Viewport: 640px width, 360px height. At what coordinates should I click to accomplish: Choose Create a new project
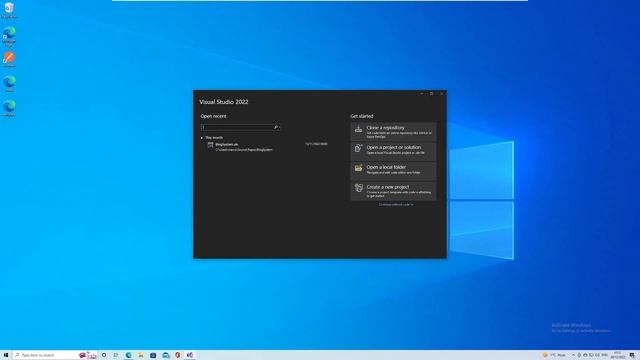(x=393, y=191)
